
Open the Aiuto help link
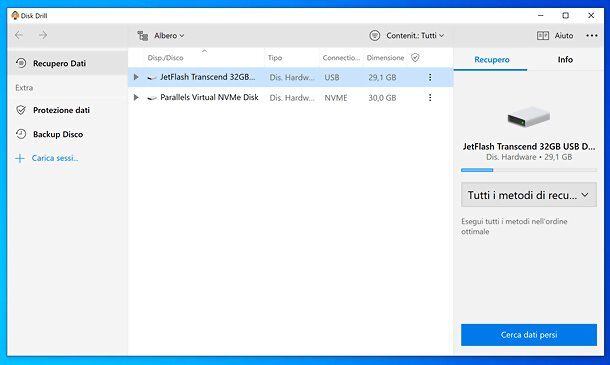click(564, 36)
